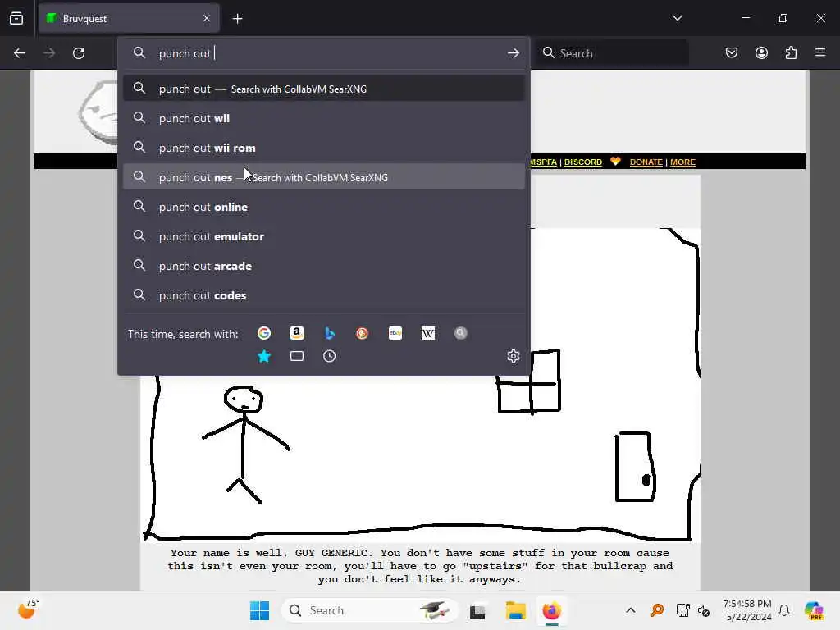Viewport: 840px width, 630px height.
Task: Search with Bing one-off icon
Action: point(330,333)
